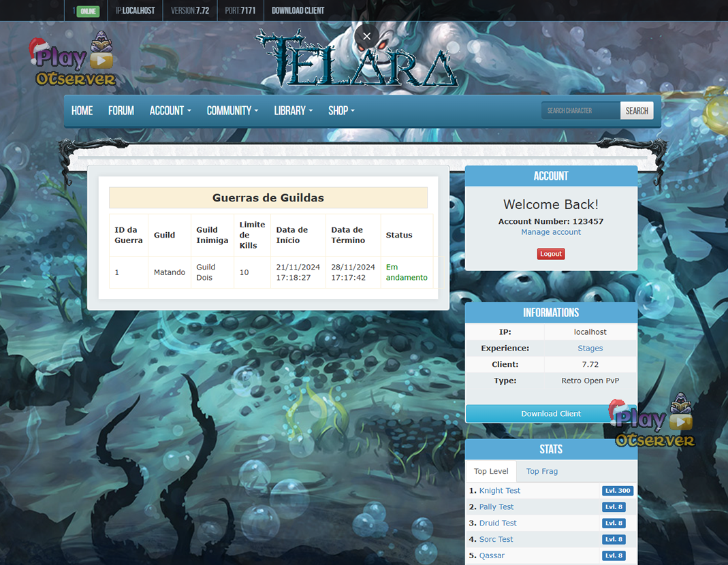Open Druid Test character profile
Viewport: 728px width, 565px height.
click(x=498, y=523)
